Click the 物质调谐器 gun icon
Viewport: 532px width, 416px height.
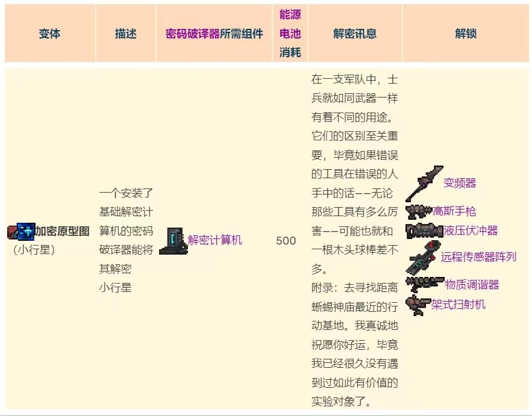(425, 284)
